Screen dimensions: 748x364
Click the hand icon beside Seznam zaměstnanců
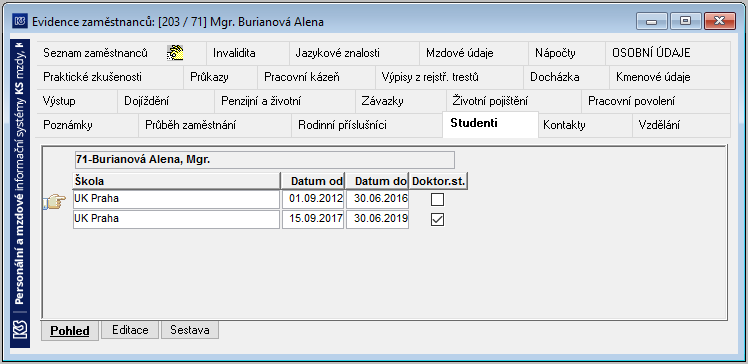[175, 53]
